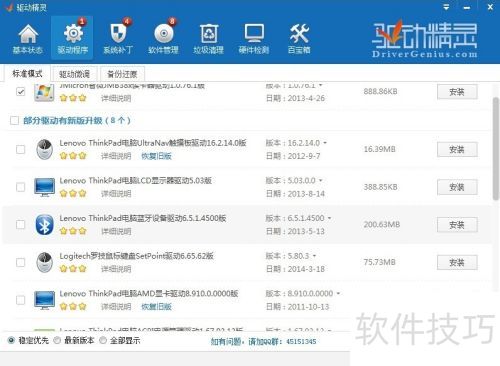
Task: Switch to the 备份还原 tab
Action: coord(122,74)
